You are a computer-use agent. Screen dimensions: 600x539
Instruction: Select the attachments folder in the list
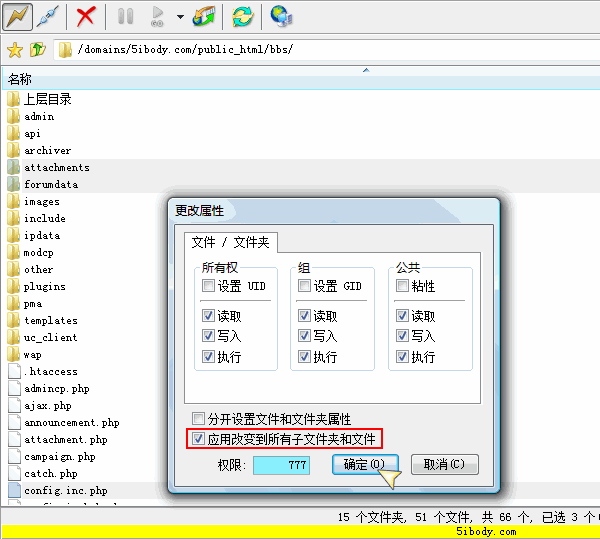(56, 167)
